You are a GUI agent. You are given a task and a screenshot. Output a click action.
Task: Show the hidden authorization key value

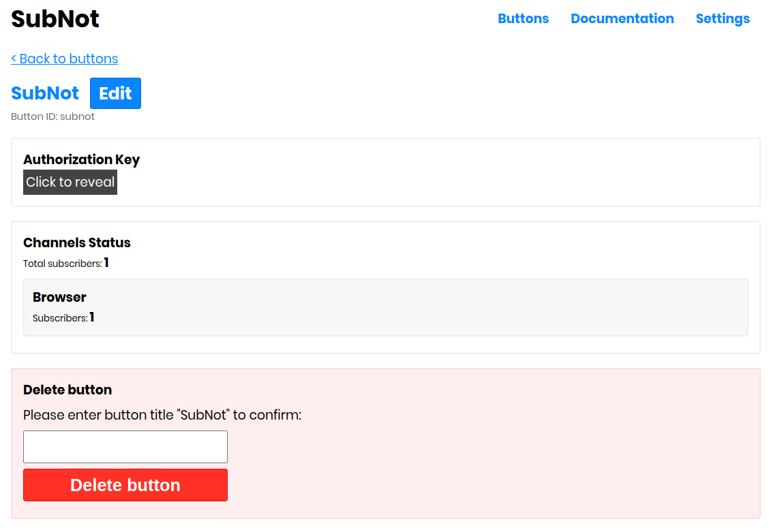pyautogui.click(x=70, y=182)
